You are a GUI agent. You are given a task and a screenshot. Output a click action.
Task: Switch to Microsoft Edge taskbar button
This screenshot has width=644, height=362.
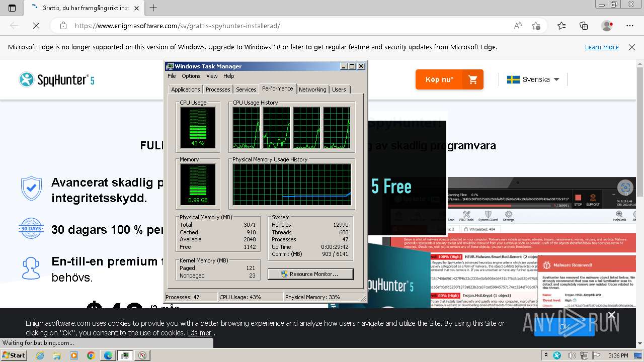108,355
